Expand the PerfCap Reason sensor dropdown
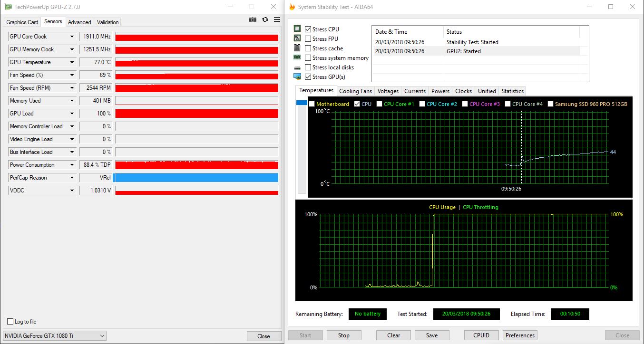This screenshot has height=344, width=644. tap(72, 178)
